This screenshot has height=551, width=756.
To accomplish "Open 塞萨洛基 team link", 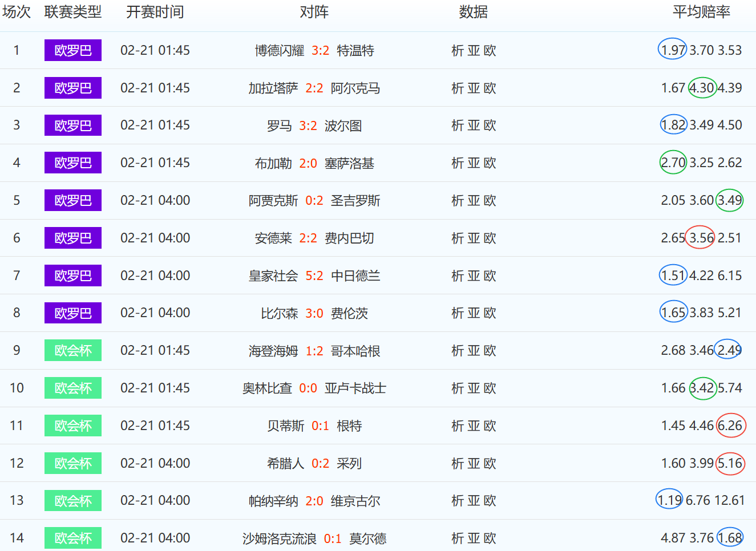I will [x=349, y=164].
